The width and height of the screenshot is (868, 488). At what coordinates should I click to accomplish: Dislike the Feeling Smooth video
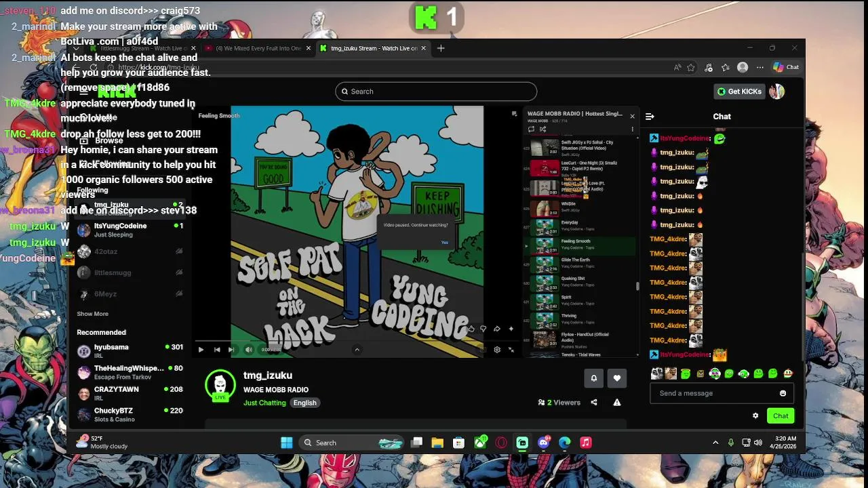[x=483, y=329]
